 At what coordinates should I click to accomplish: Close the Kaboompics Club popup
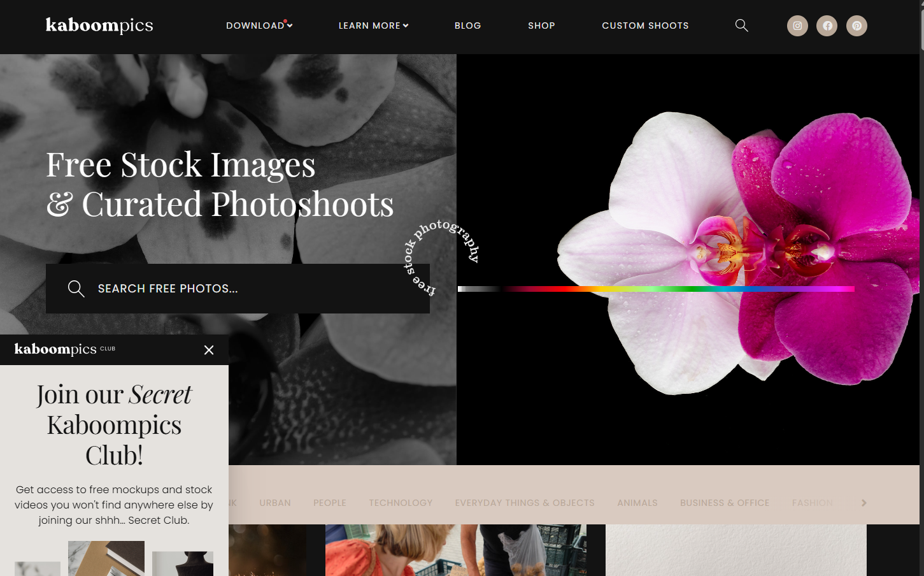[x=209, y=350]
